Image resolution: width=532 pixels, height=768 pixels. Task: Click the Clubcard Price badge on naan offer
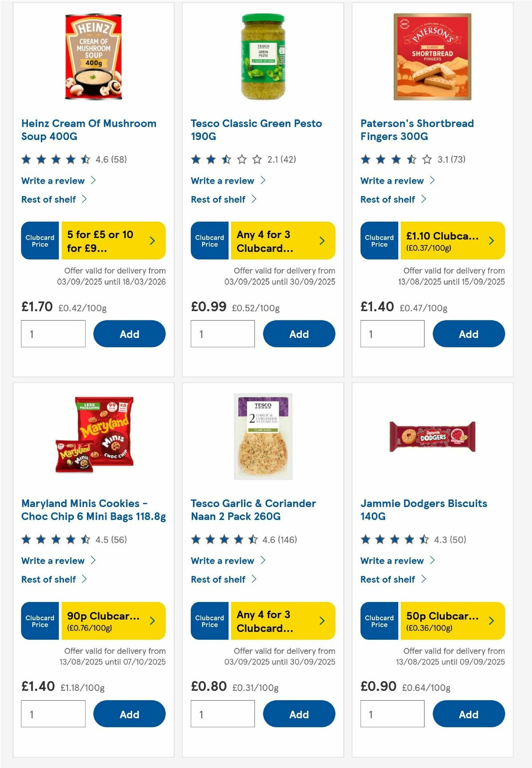point(209,621)
